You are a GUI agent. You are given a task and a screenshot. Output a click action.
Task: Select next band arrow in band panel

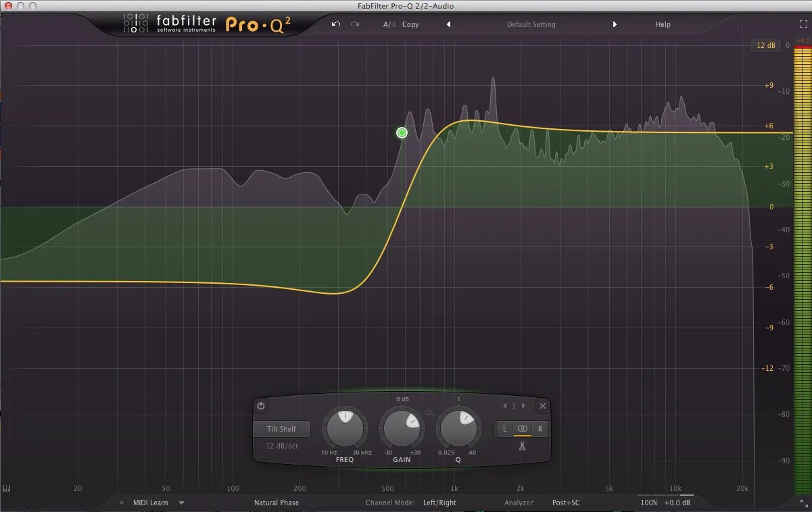pos(523,406)
